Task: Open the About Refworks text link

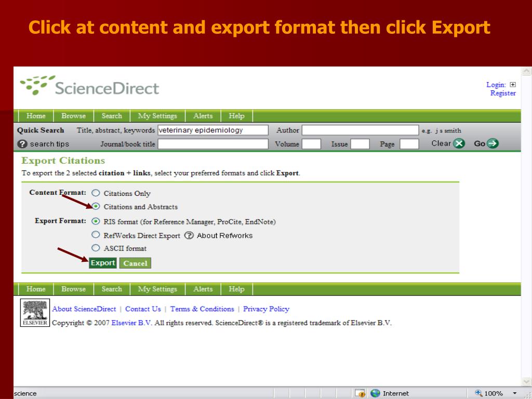Action: (224, 235)
